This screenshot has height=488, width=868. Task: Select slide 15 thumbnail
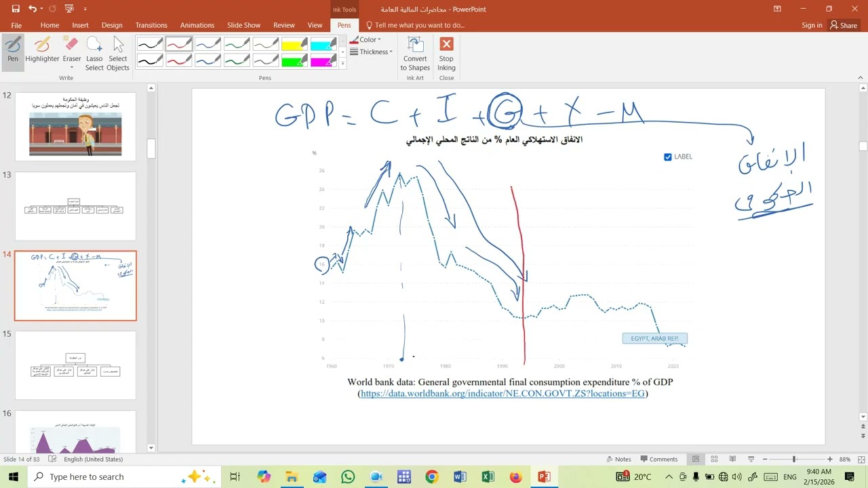point(75,365)
